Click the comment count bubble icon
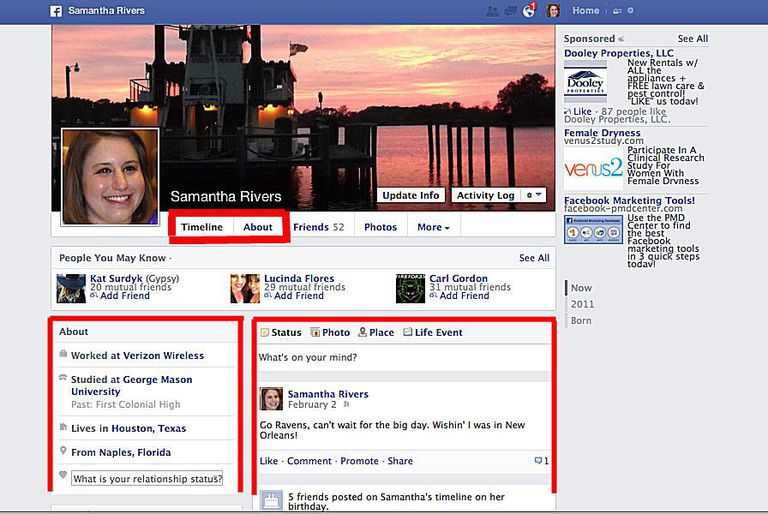 [539, 461]
